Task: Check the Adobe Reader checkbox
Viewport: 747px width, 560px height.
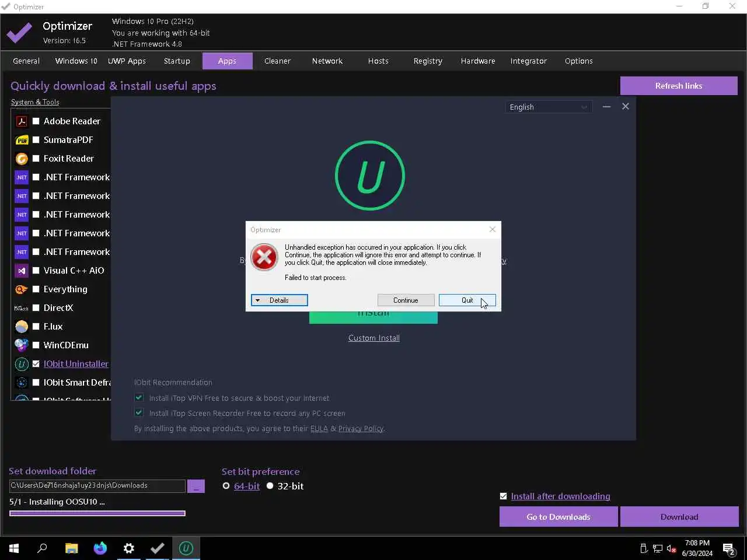Action: coord(36,121)
